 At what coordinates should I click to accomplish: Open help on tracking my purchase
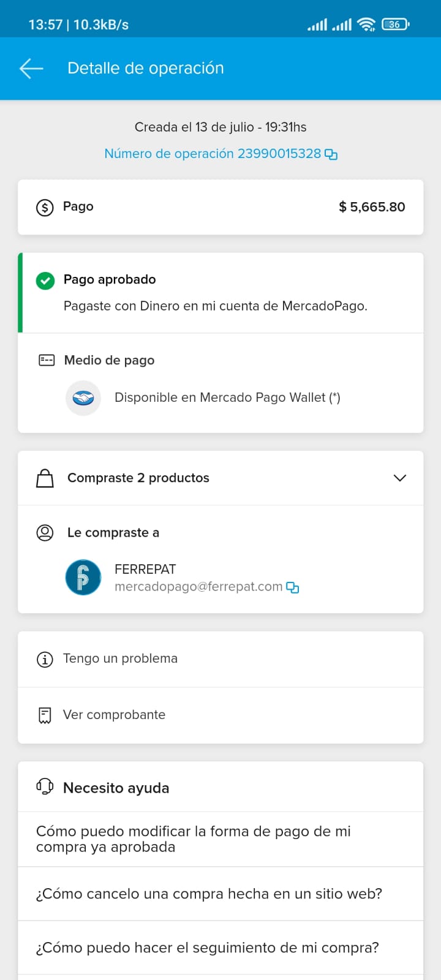pos(221,948)
